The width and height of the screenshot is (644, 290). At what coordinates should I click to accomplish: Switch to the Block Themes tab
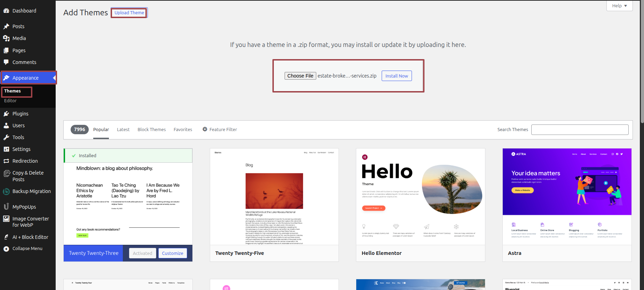(x=151, y=130)
